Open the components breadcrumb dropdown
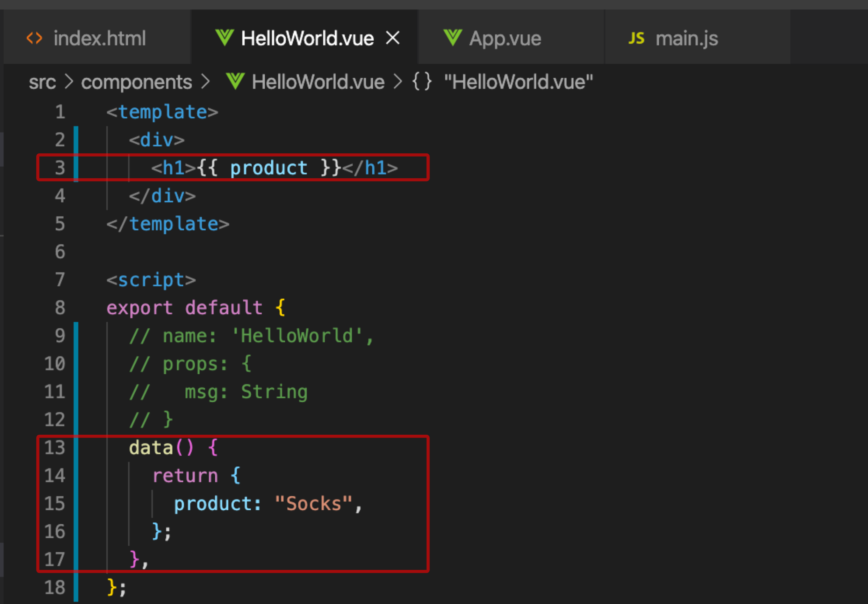The height and width of the screenshot is (604, 868). click(x=136, y=82)
